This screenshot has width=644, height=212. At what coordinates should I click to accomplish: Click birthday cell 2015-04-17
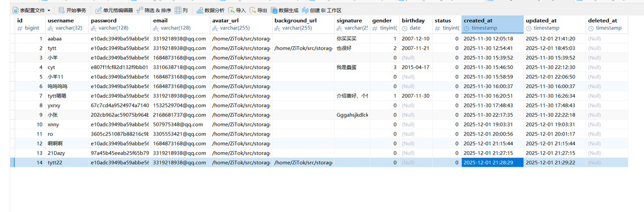tap(416, 67)
